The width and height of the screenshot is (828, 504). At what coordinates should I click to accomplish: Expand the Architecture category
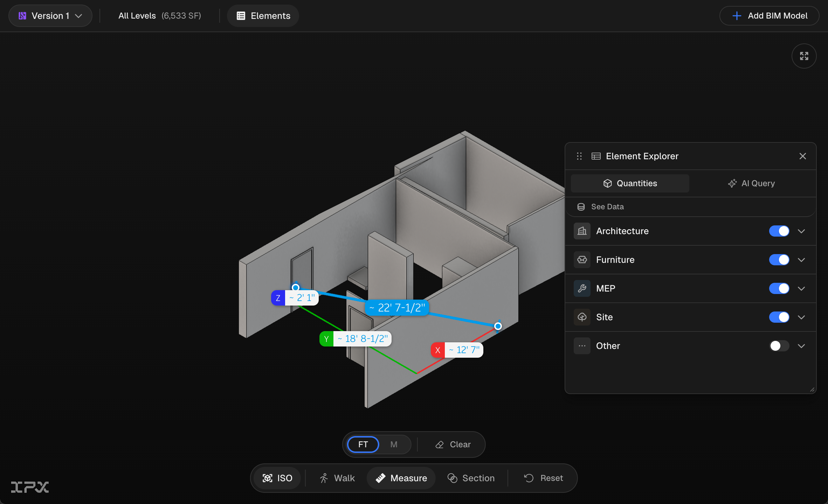(x=801, y=231)
